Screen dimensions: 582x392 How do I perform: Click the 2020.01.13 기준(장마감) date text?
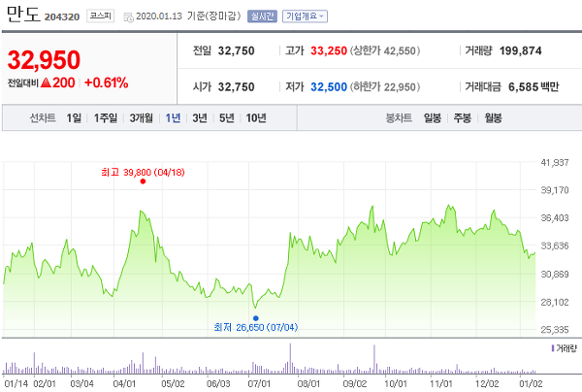pos(188,16)
